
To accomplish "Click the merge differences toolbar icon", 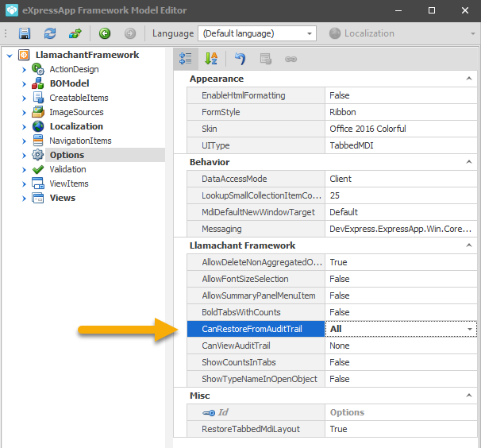I will click(x=75, y=33).
